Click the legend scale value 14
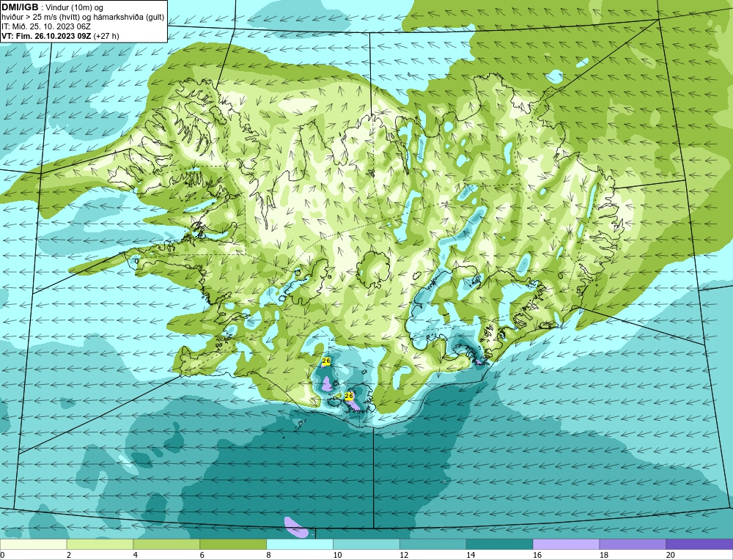733x560 pixels. click(471, 556)
